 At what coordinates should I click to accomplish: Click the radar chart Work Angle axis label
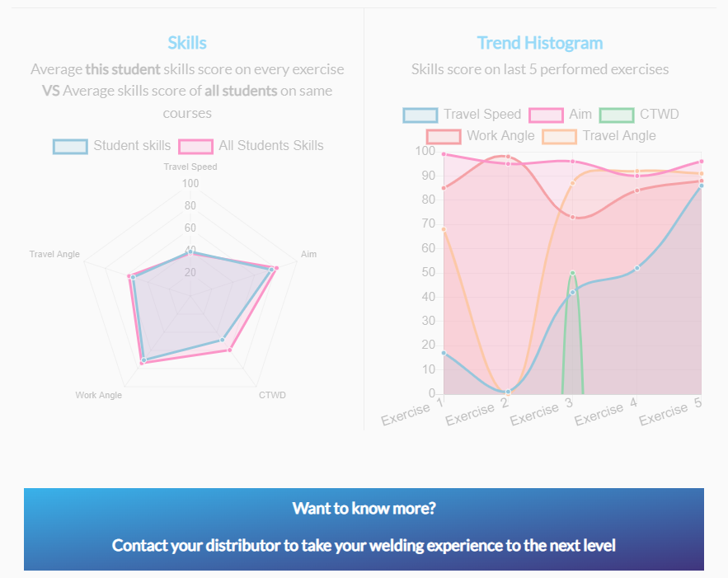point(98,395)
